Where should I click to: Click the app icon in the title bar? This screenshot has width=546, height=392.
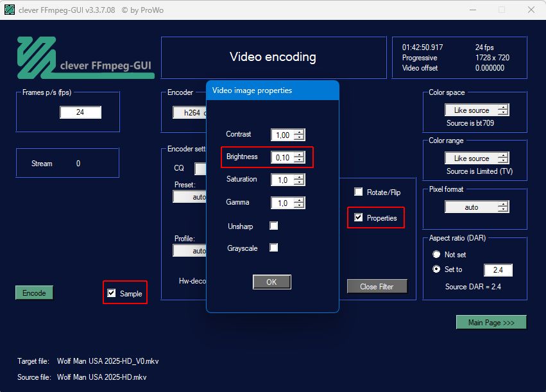tap(10, 10)
